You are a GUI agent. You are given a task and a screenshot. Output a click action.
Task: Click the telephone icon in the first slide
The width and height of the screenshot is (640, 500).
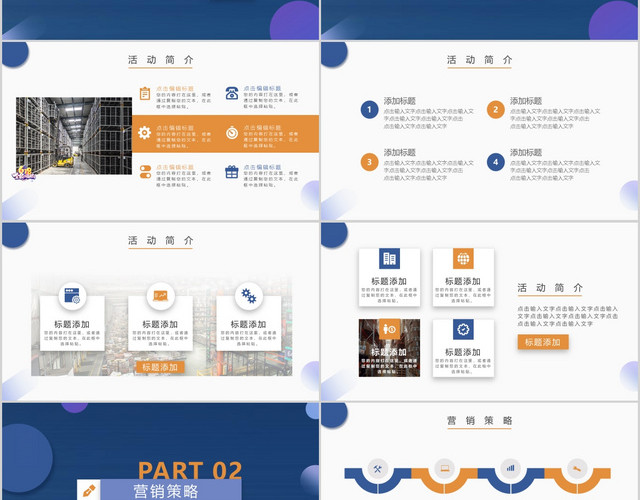click(x=232, y=93)
